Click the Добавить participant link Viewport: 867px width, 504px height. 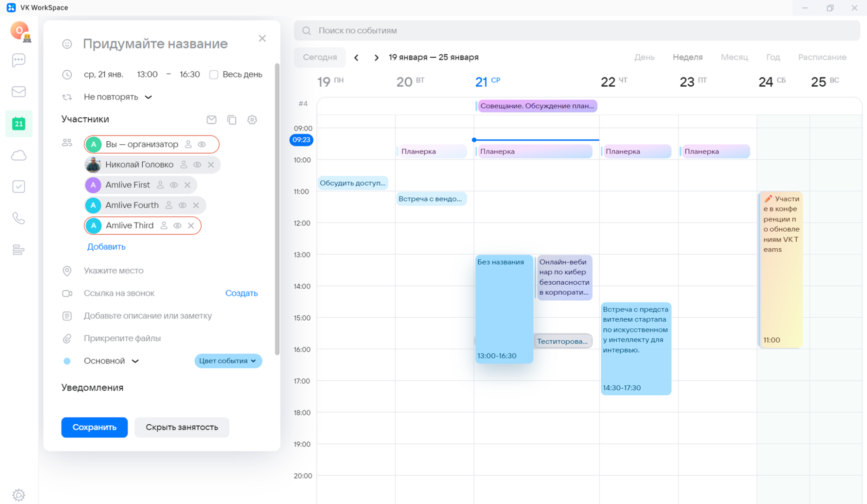coord(106,247)
